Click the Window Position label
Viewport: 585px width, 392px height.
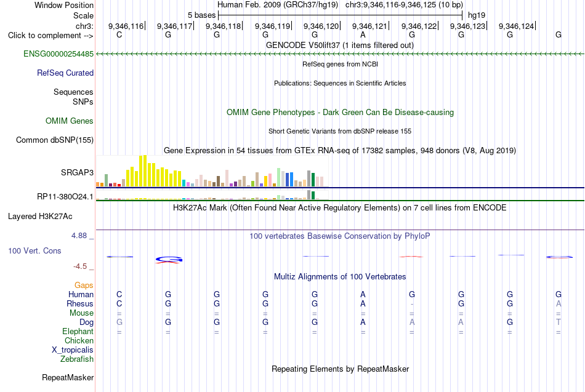[64, 5]
